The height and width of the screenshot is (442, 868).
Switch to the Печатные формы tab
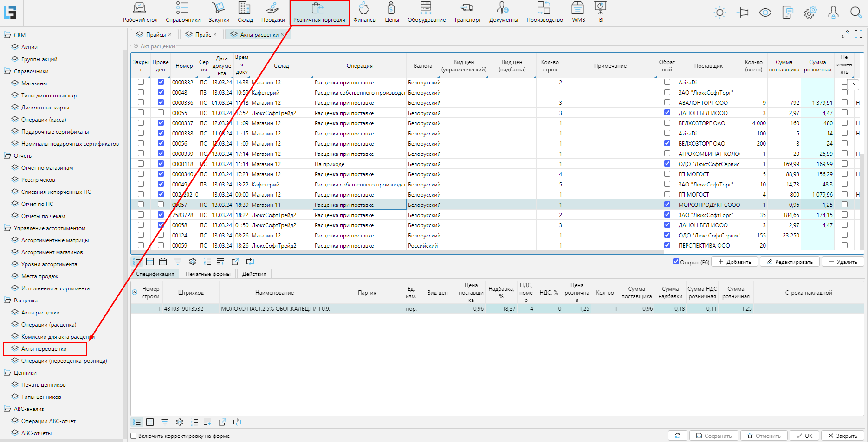coord(208,274)
